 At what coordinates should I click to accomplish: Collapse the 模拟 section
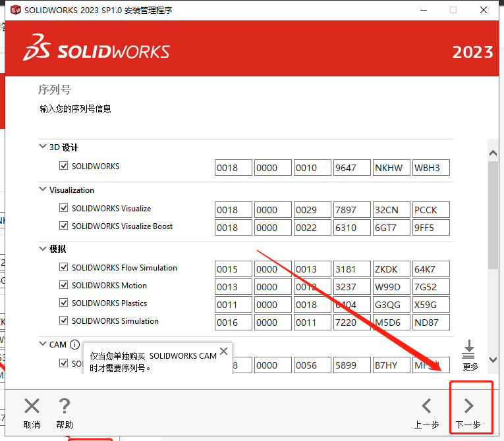(x=43, y=249)
